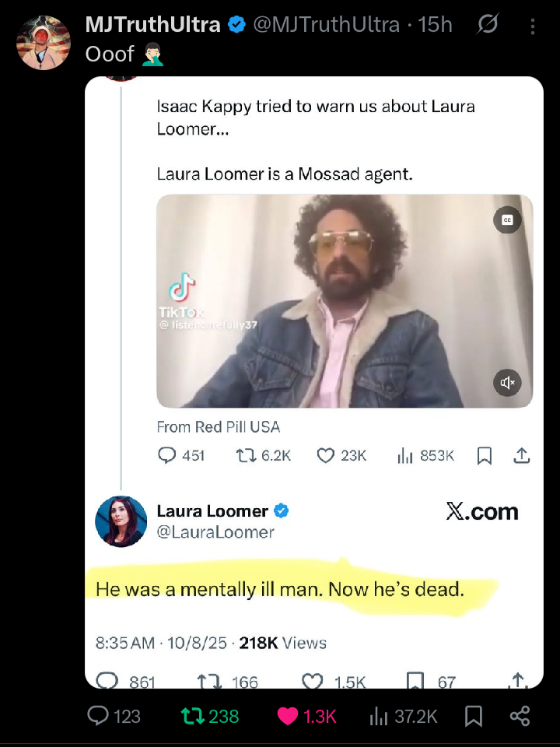Click the 6.2K repost icon in screenshot
The height and width of the screenshot is (747, 560).
click(x=245, y=455)
